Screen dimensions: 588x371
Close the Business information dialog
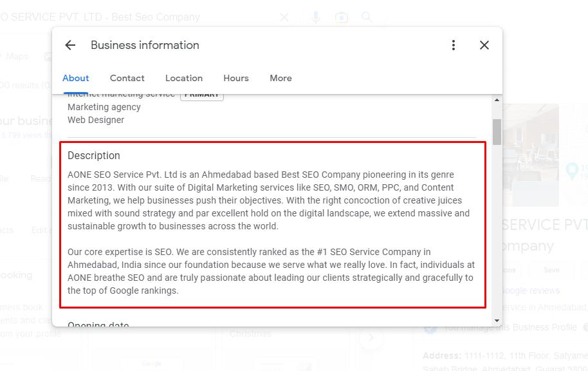pyautogui.click(x=484, y=45)
